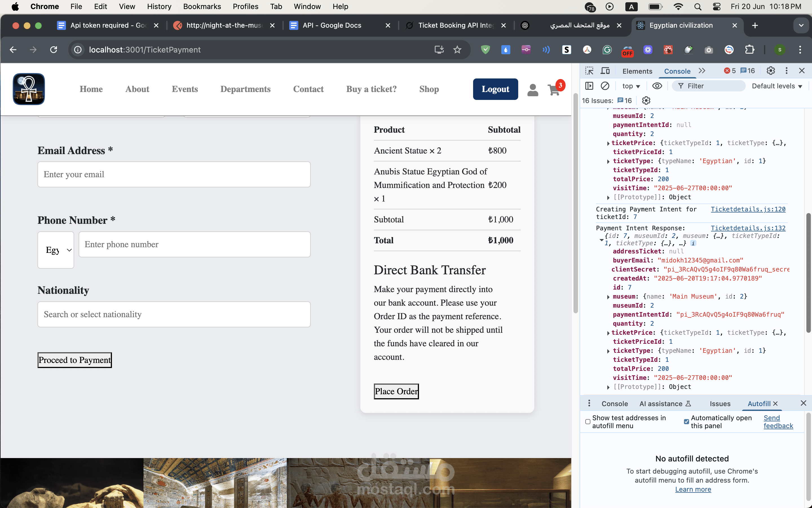The width and height of the screenshot is (812, 508).
Task: Uncheck Automatically open this panel
Action: coord(686,422)
